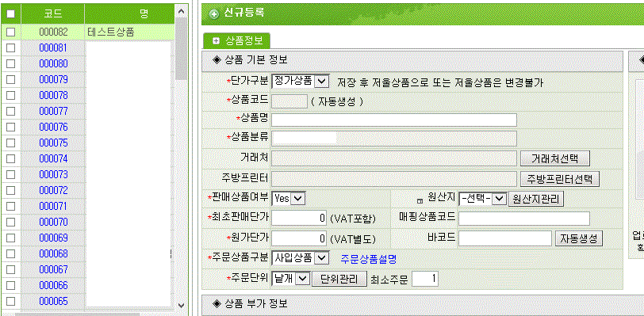Click the plus icon on 상품정보 tab
Screen dimensions: 644x316
click(x=216, y=40)
